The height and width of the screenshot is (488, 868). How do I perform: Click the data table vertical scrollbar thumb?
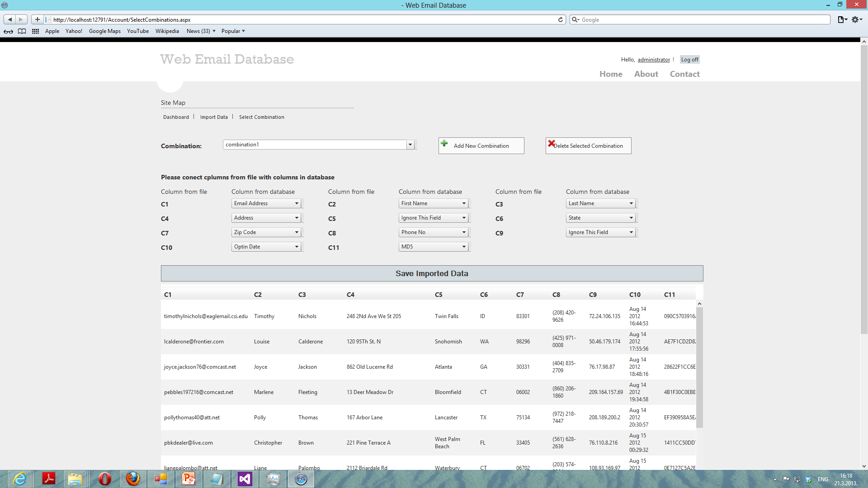[x=699, y=367]
